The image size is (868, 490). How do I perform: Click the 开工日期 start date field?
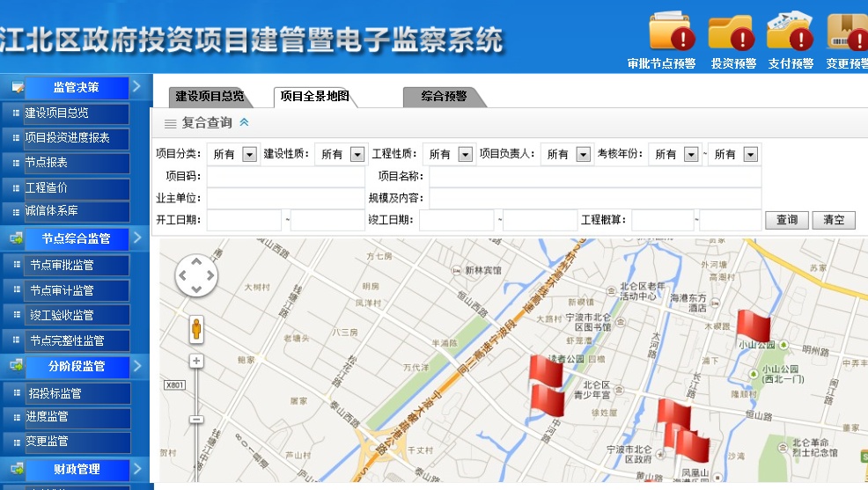244,220
